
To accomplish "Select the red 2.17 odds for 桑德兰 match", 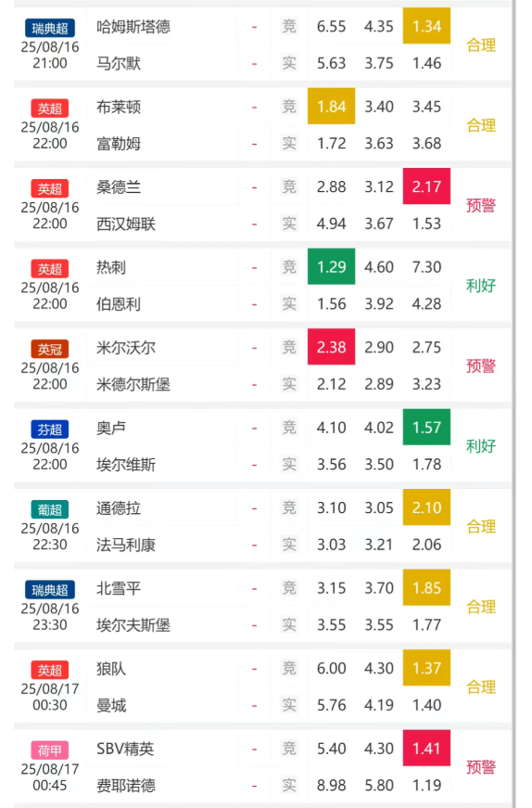I will (426, 186).
